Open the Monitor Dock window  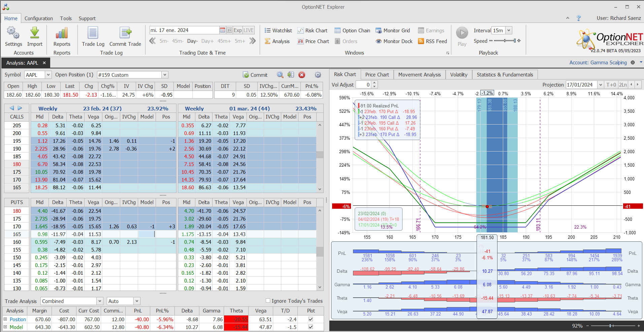pyautogui.click(x=394, y=41)
